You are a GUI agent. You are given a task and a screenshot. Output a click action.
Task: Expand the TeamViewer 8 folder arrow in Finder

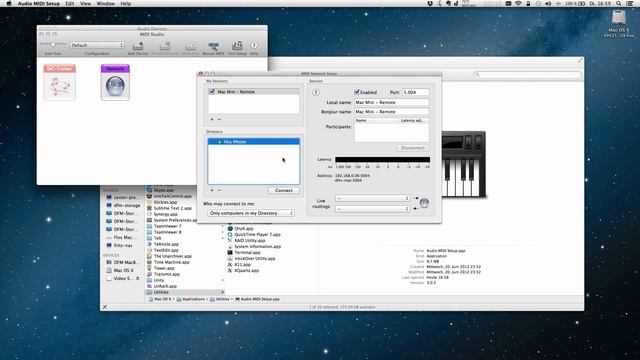[222, 232]
